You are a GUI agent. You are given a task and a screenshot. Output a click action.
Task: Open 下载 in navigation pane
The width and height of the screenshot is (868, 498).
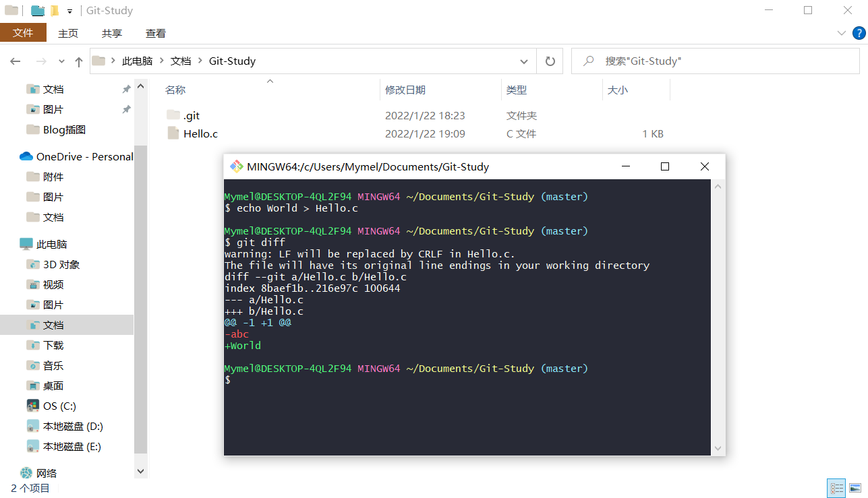pos(53,345)
